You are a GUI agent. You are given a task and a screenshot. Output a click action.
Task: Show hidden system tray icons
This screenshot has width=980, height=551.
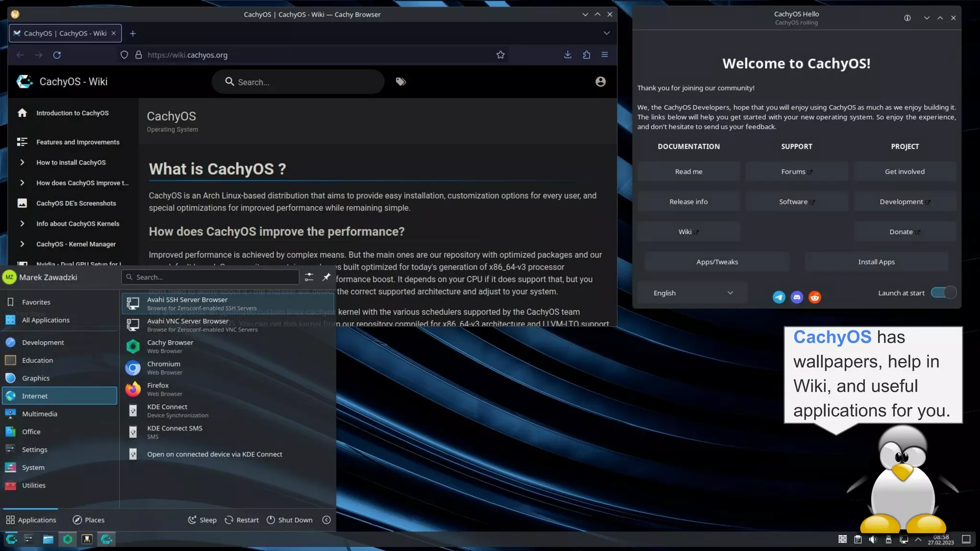918,540
